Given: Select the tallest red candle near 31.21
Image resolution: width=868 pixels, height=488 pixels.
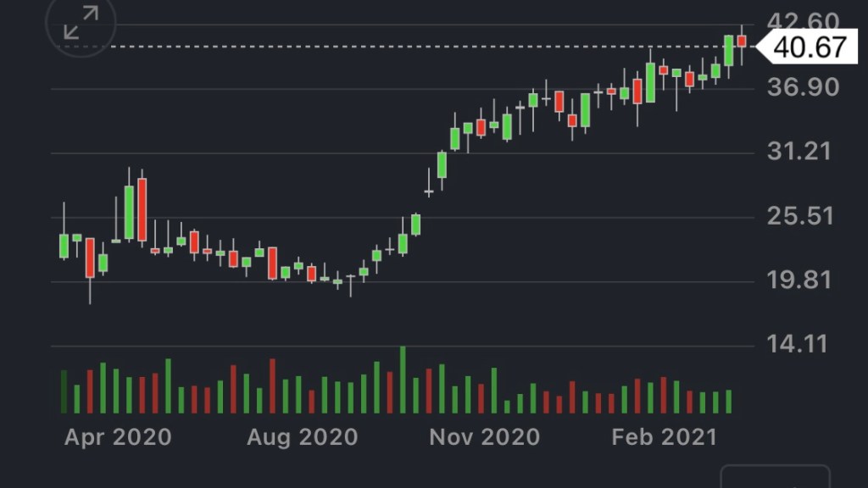Looking at the screenshot, I should pos(142,209).
